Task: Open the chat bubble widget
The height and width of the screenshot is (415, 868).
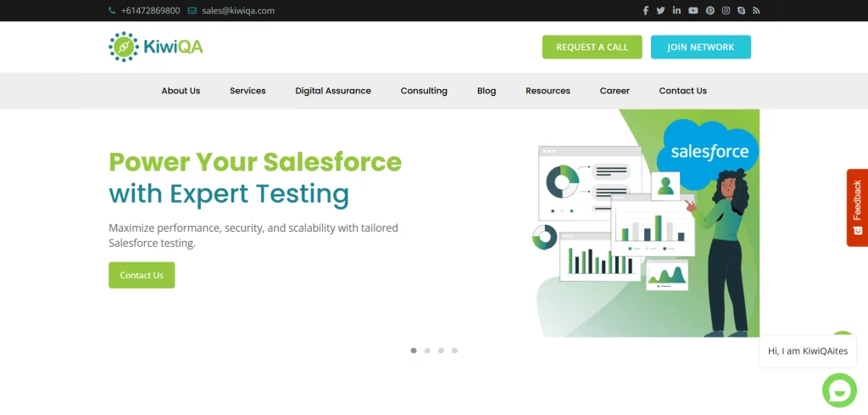Action: (839, 390)
